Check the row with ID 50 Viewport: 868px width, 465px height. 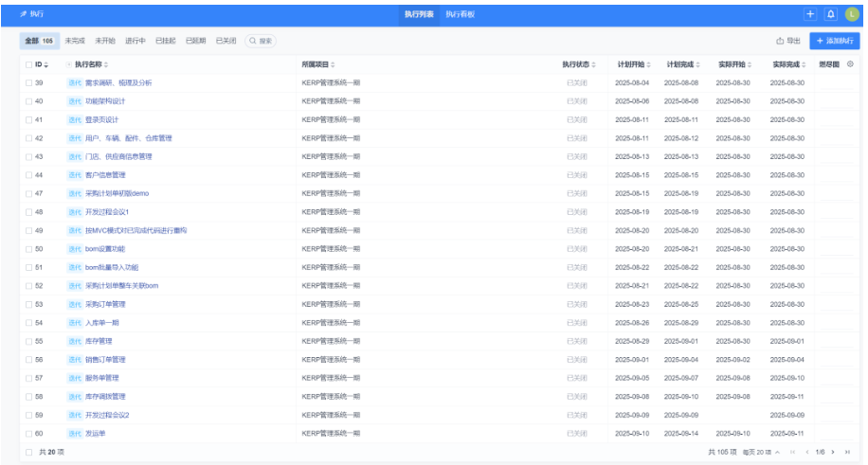coord(28,249)
